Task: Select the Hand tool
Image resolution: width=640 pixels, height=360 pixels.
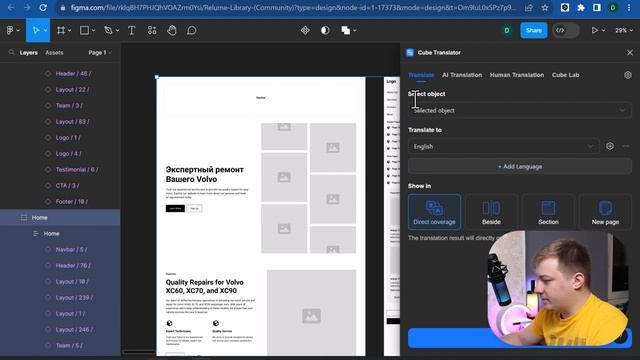Action: point(172,30)
